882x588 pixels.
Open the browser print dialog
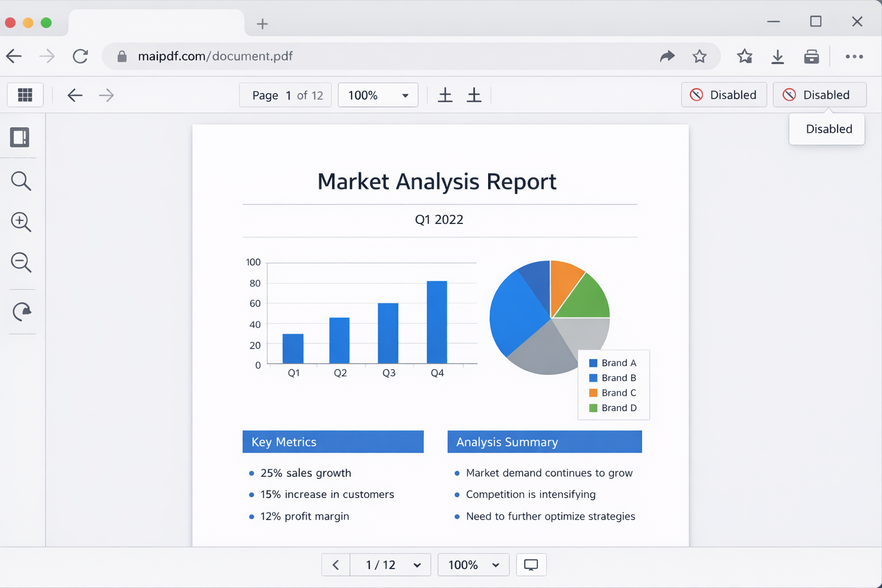pyautogui.click(x=811, y=56)
